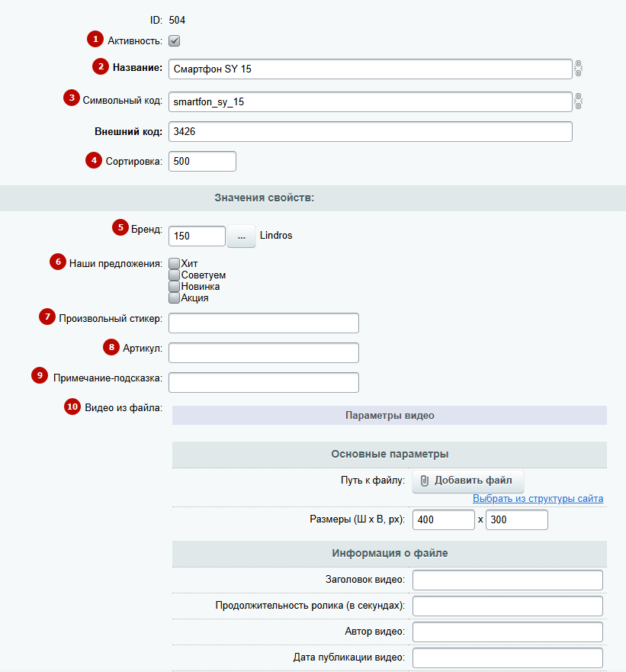Open brand picker with the ellipsis button
Image resolution: width=626 pixels, height=672 pixels.
241,236
